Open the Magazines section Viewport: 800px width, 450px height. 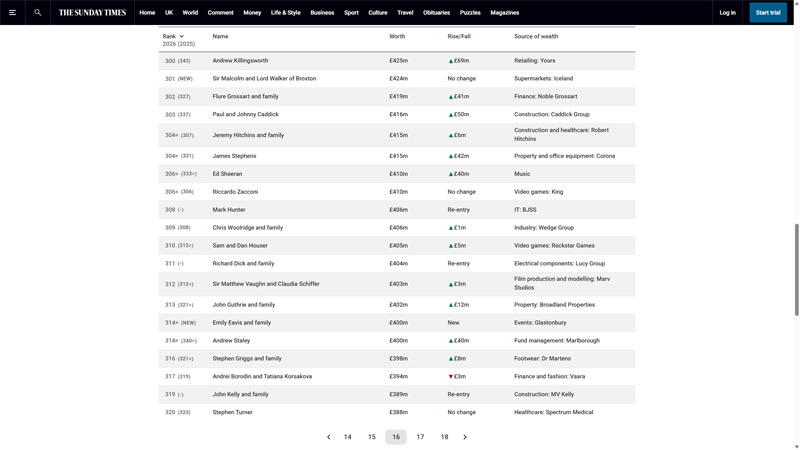coord(505,12)
